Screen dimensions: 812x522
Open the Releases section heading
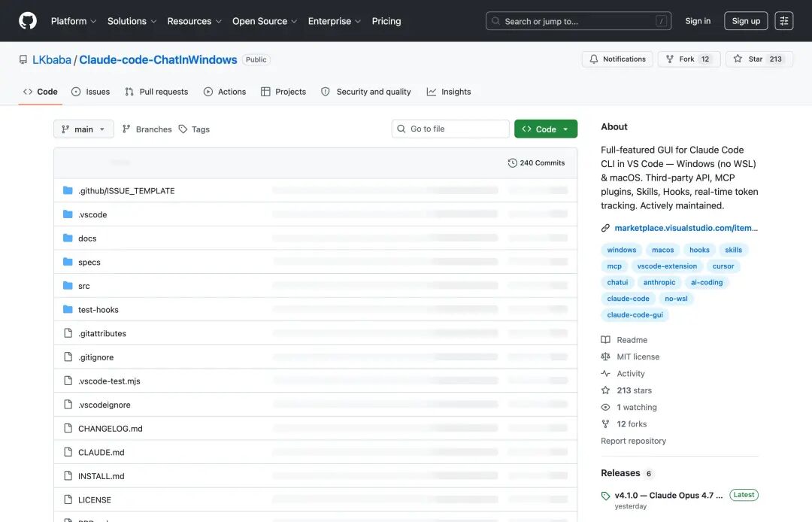pos(620,473)
